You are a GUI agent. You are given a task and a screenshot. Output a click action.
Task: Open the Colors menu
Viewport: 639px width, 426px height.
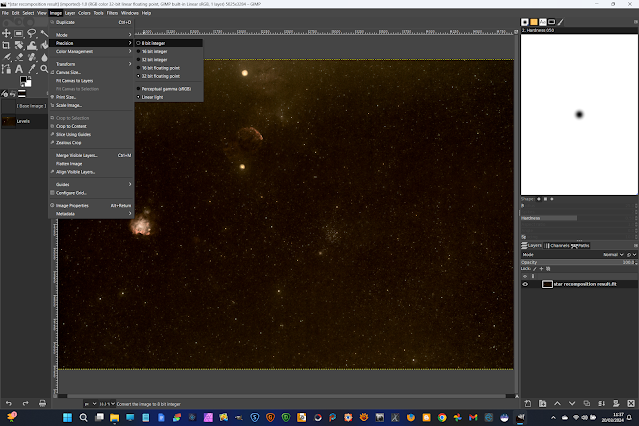pos(84,13)
